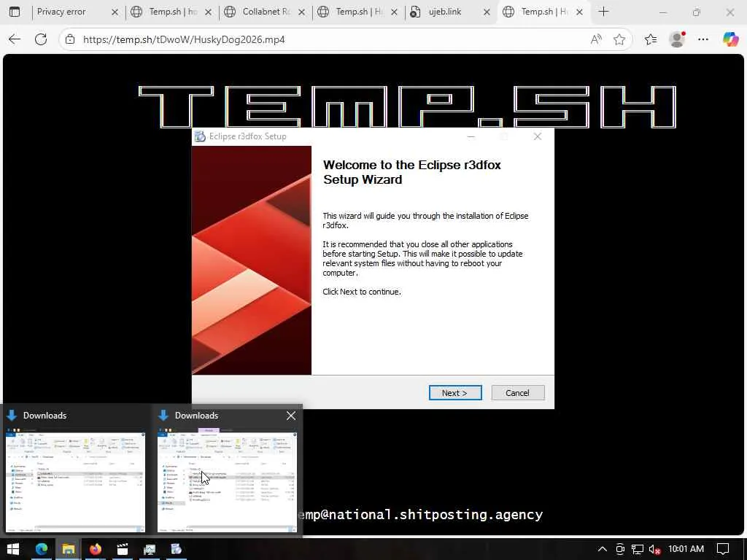Close the Privacy error tab

pyautogui.click(x=115, y=12)
